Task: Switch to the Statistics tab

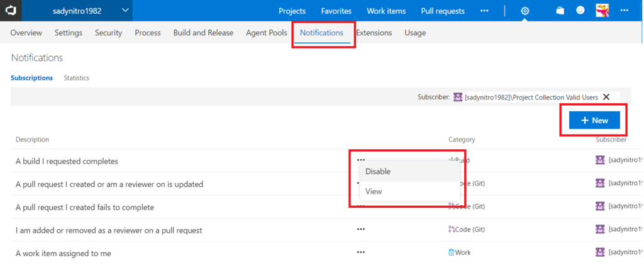Action: (x=76, y=78)
